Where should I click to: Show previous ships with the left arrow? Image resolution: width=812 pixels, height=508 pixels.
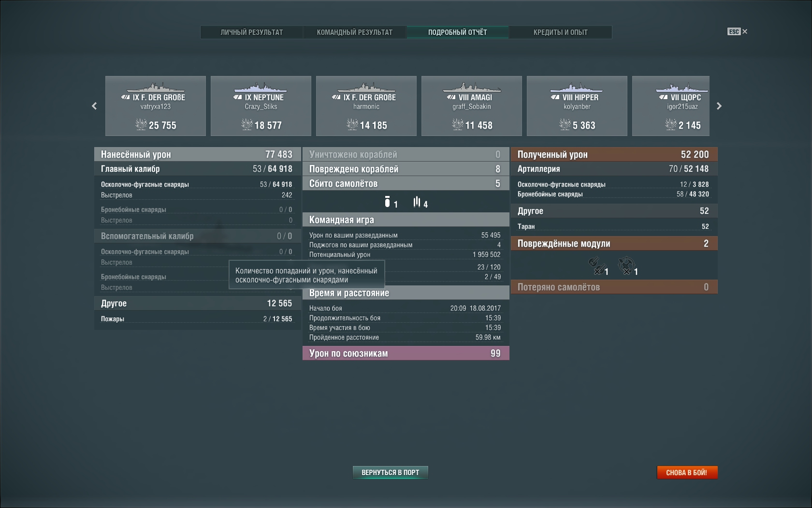click(x=94, y=106)
